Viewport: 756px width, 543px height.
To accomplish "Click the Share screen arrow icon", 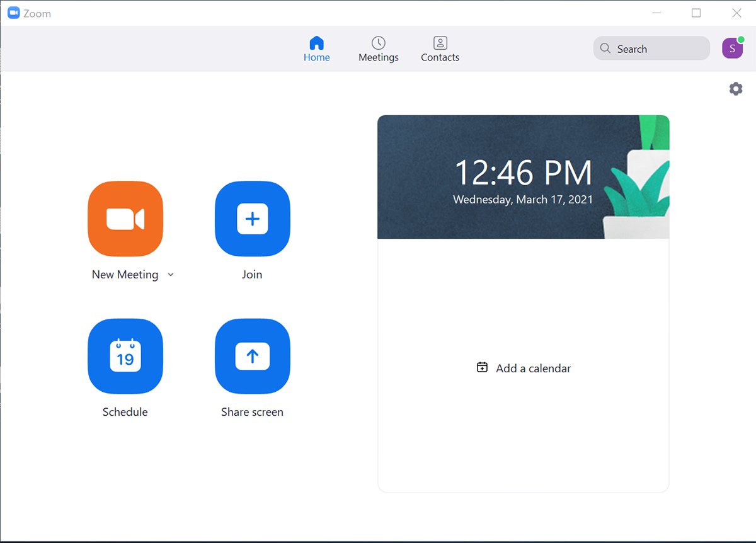I will point(252,356).
